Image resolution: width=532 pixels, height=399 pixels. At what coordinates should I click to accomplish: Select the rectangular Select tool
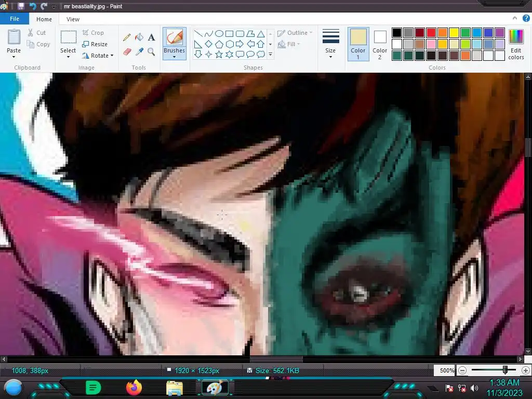coord(68,37)
